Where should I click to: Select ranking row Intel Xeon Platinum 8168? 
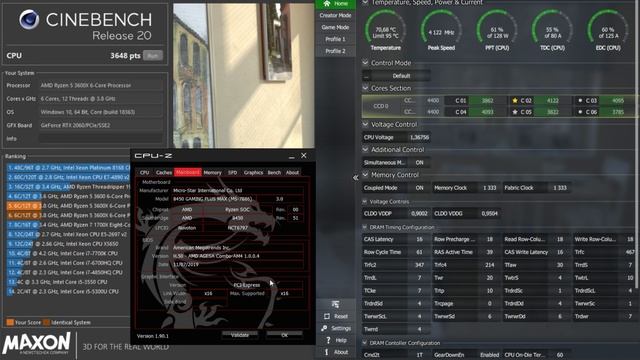[x=68, y=167]
